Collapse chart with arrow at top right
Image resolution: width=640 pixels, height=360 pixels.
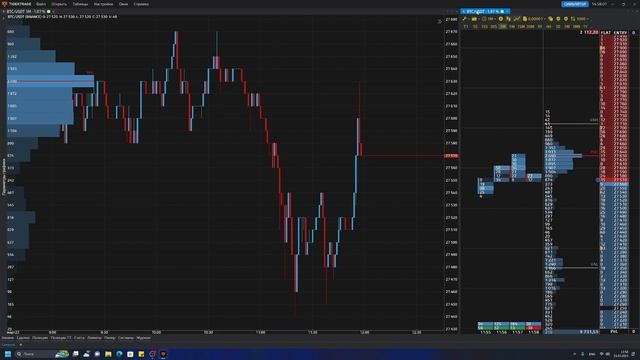(440, 22)
